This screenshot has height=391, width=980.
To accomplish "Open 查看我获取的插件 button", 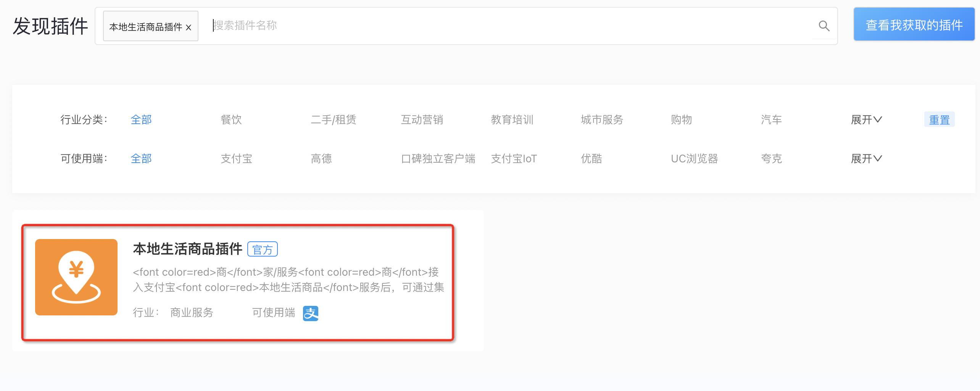I will pyautogui.click(x=914, y=25).
